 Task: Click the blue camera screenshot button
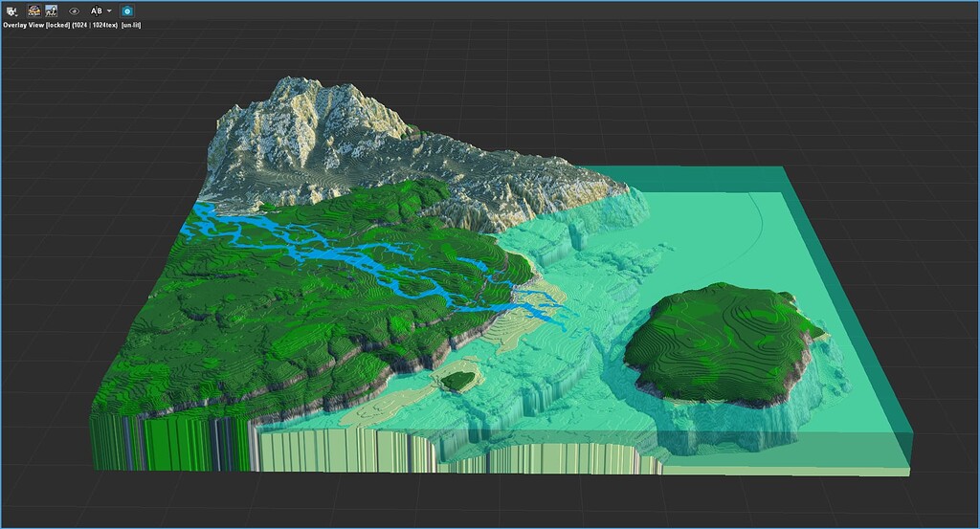(127, 11)
